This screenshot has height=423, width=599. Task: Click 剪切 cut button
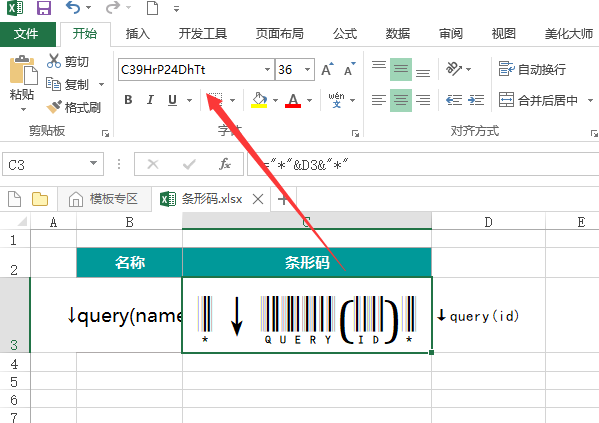[68, 61]
